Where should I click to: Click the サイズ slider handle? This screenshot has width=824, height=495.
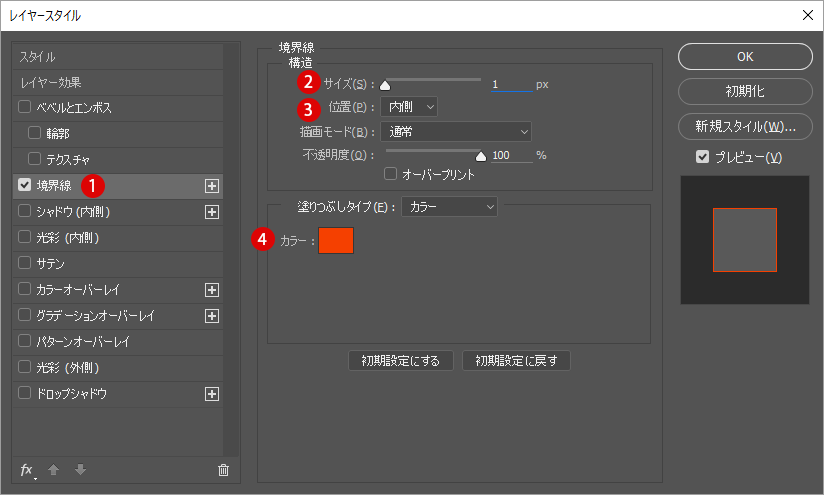coord(385,85)
